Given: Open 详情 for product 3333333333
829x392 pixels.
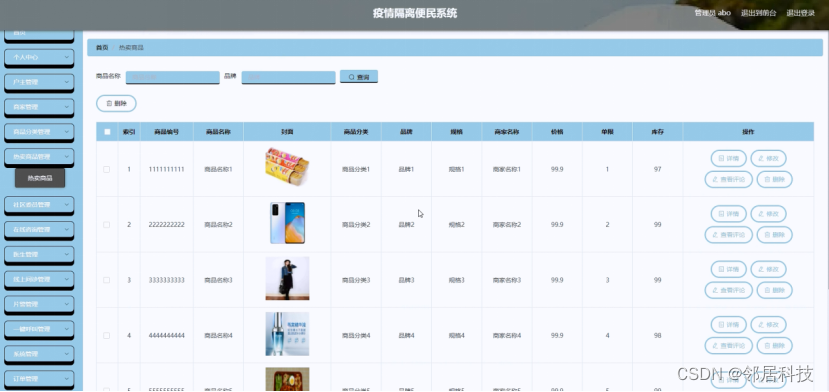Looking at the screenshot, I should pos(729,269).
